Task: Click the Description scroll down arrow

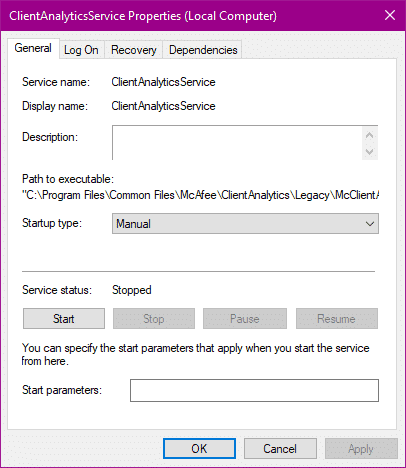Action: coord(369,152)
